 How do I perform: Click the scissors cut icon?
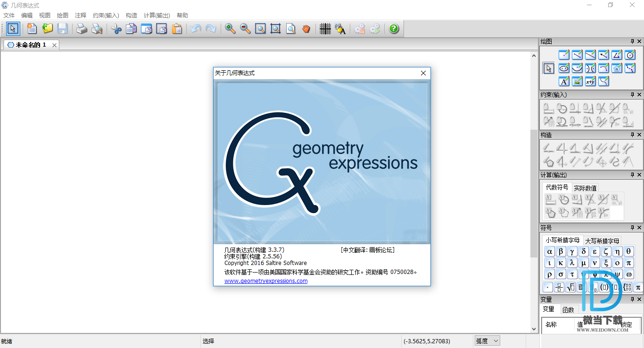click(116, 29)
